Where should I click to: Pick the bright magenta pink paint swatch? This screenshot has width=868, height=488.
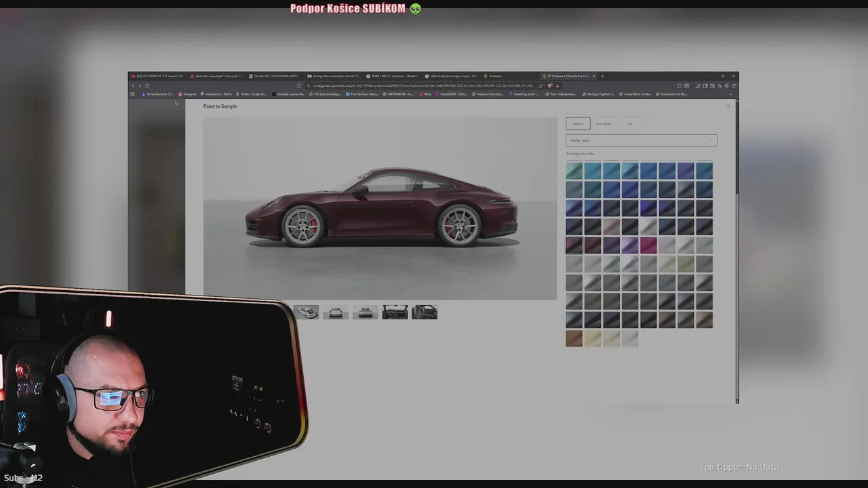pos(648,245)
